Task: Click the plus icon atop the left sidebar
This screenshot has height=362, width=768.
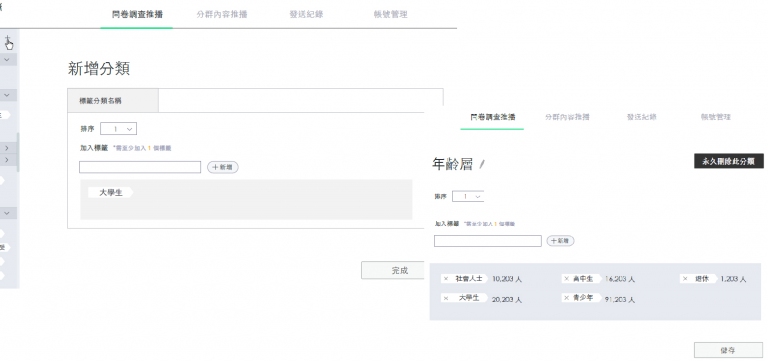Action: [x=8, y=39]
